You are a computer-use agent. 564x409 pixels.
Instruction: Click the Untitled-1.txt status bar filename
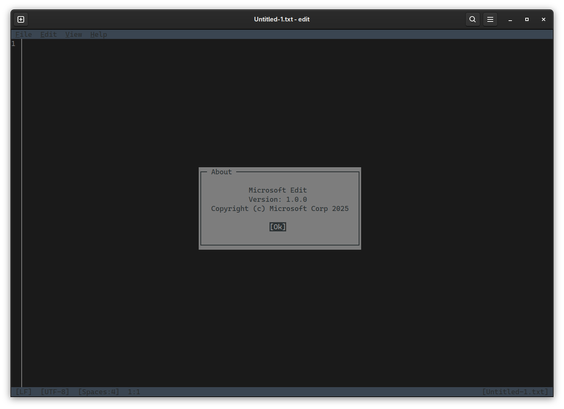pyautogui.click(x=515, y=392)
